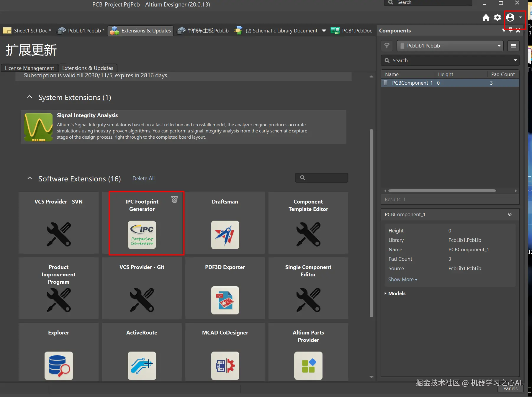Open the Altium Parts Provider icon
This screenshot has width=532, height=397.
pyautogui.click(x=308, y=366)
